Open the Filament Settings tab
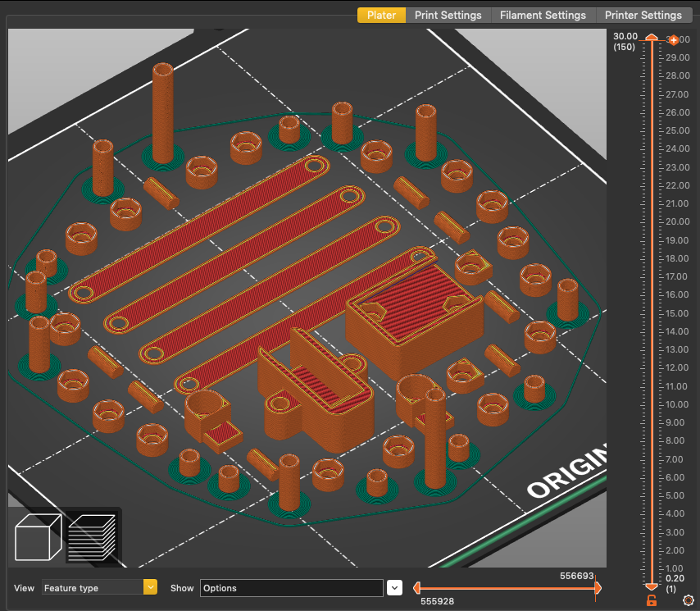The width and height of the screenshot is (700, 611). coord(543,15)
